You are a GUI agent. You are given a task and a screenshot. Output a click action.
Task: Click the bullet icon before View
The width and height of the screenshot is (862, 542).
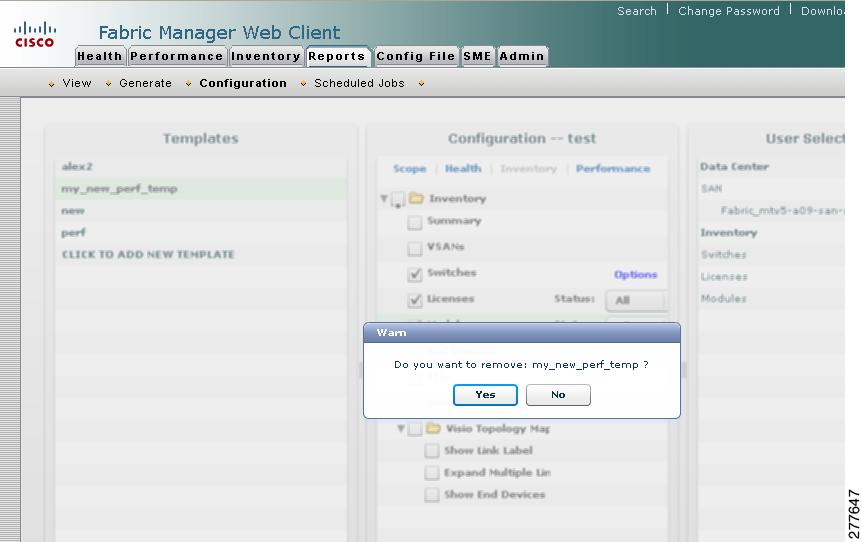click(x=51, y=84)
